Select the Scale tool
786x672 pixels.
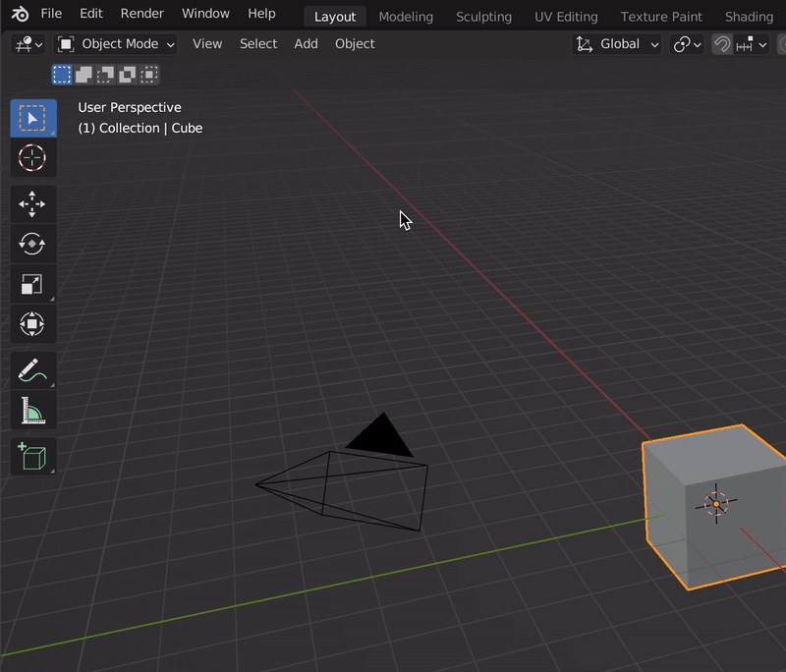(x=32, y=284)
